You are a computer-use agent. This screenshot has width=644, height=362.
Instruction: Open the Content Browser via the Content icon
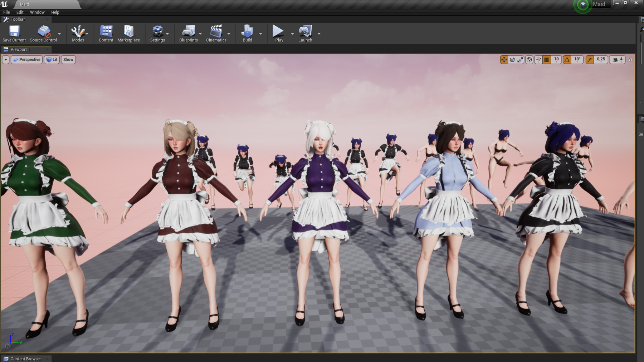coord(106,33)
